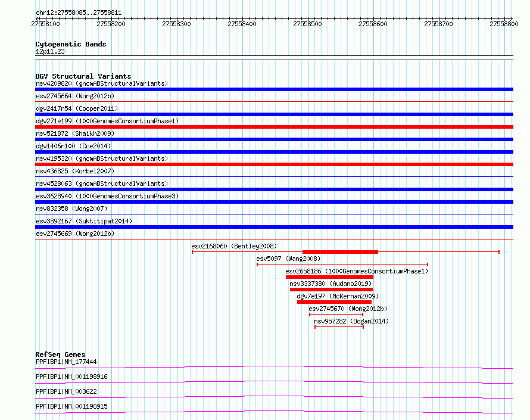Click the blue bar under nsv4209820

(x=274, y=89)
